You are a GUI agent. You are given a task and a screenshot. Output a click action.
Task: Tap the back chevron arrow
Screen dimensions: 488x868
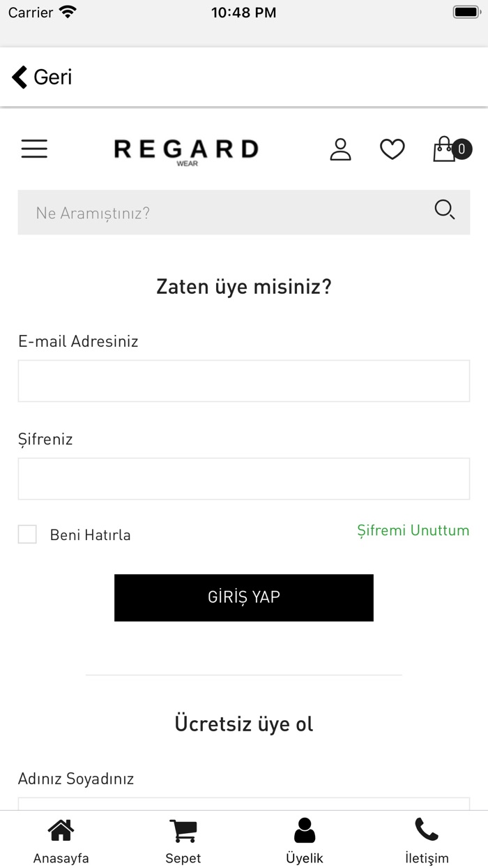[x=20, y=77]
